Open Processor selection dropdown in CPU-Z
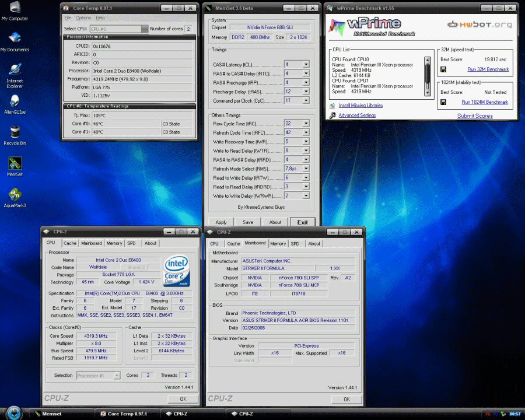This screenshot has width=525, height=420. tap(117, 376)
